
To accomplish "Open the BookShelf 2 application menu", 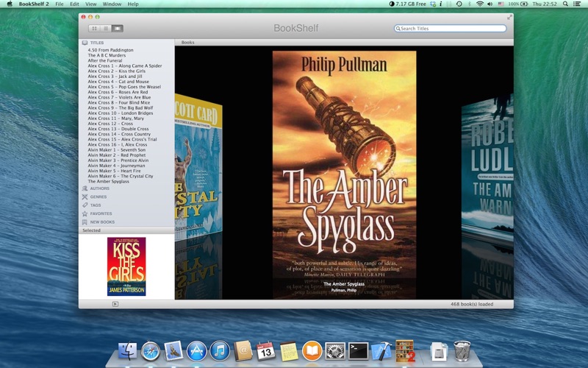I will [x=34, y=4].
